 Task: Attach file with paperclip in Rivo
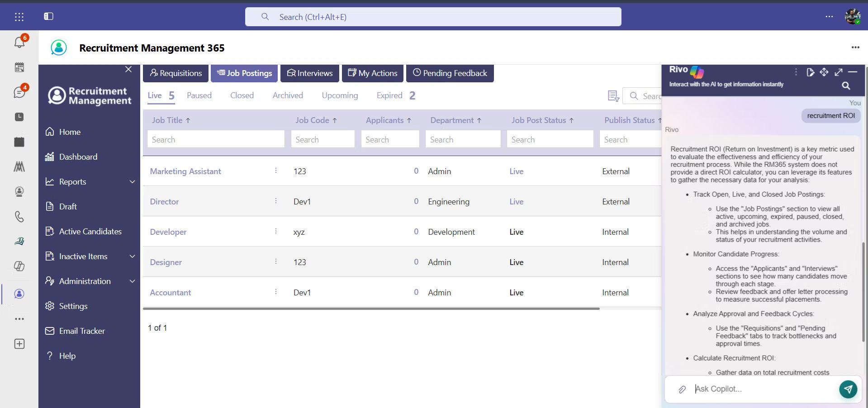coord(682,389)
